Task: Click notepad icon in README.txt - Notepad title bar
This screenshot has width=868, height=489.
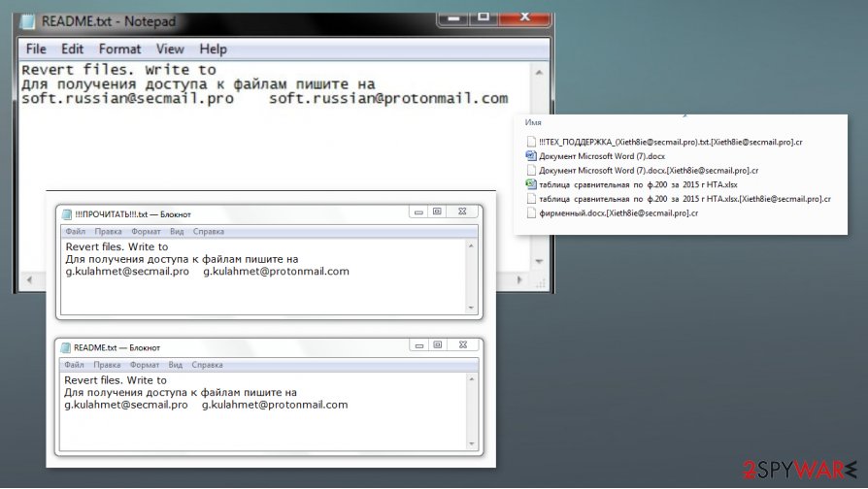Action: point(28,21)
